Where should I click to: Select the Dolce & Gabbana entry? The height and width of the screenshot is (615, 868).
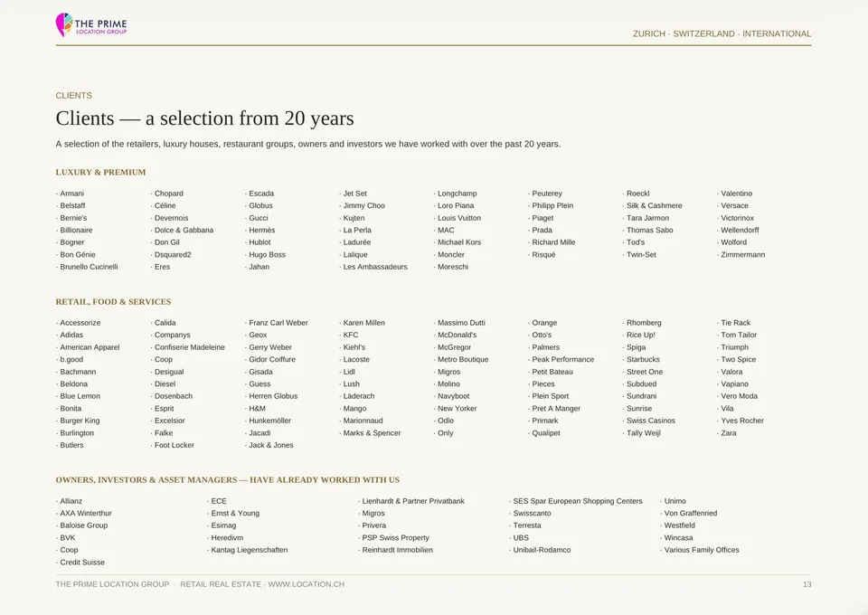click(184, 231)
